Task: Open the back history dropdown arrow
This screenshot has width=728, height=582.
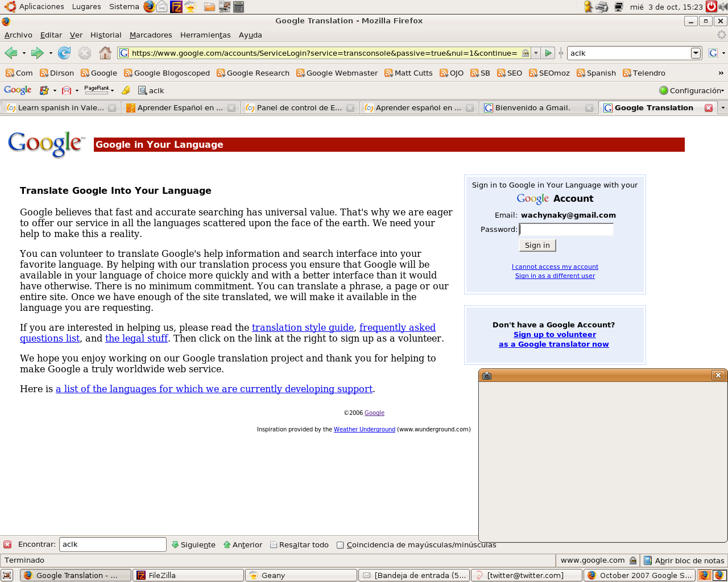Action: [x=24, y=53]
